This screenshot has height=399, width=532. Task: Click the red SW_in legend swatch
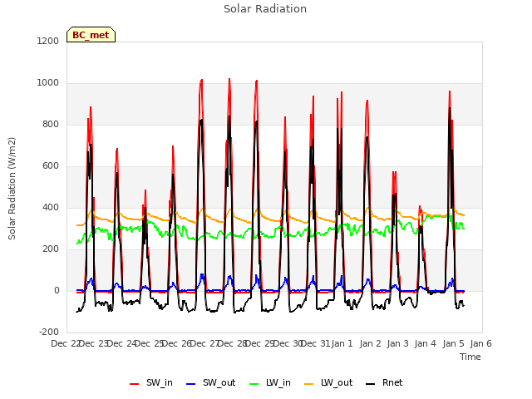point(135,384)
